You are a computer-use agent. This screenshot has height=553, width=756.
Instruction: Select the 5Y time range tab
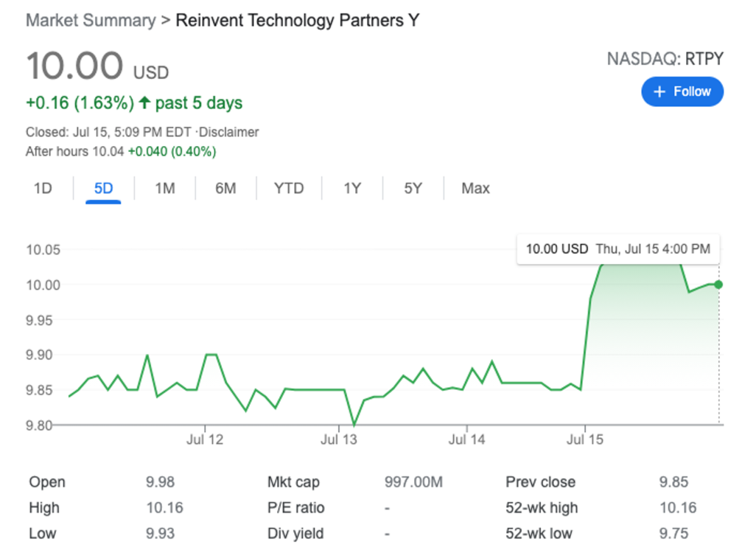point(413,188)
